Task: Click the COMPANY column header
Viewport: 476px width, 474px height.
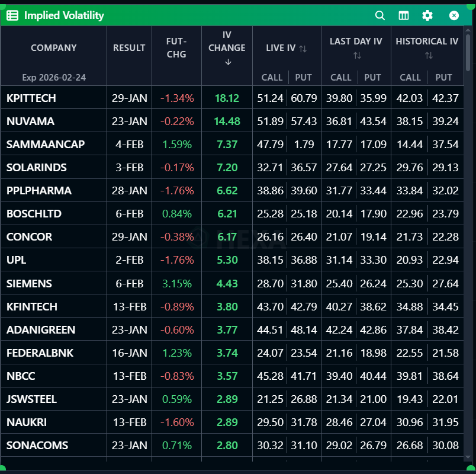Action: pos(54,48)
